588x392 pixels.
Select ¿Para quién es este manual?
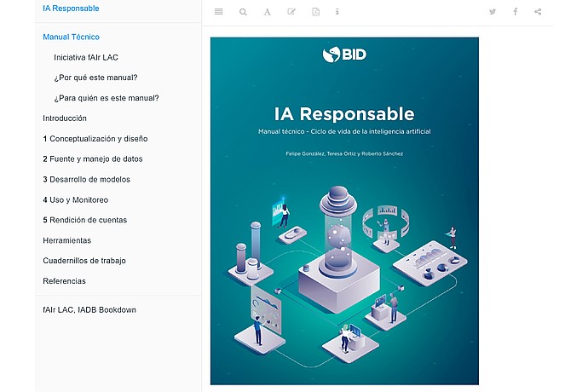(107, 98)
